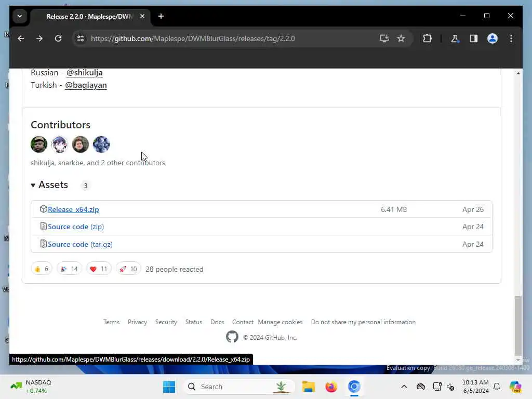This screenshot has width=532, height=399.
Task: Click the rocket reaction 10
Action: point(128,269)
